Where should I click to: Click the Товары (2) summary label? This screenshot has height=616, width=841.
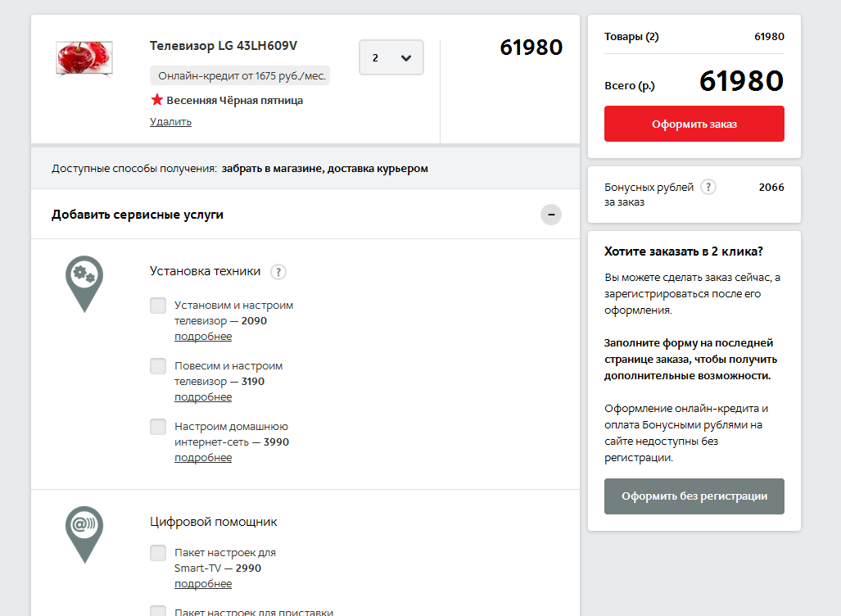631,37
